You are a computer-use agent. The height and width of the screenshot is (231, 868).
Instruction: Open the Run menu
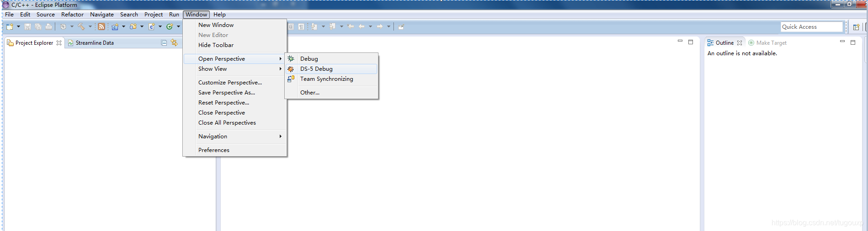[174, 15]
